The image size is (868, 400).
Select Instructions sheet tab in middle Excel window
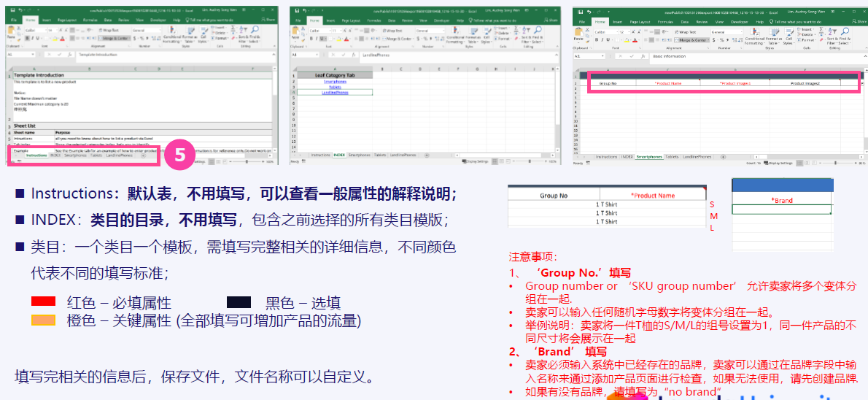320,155
